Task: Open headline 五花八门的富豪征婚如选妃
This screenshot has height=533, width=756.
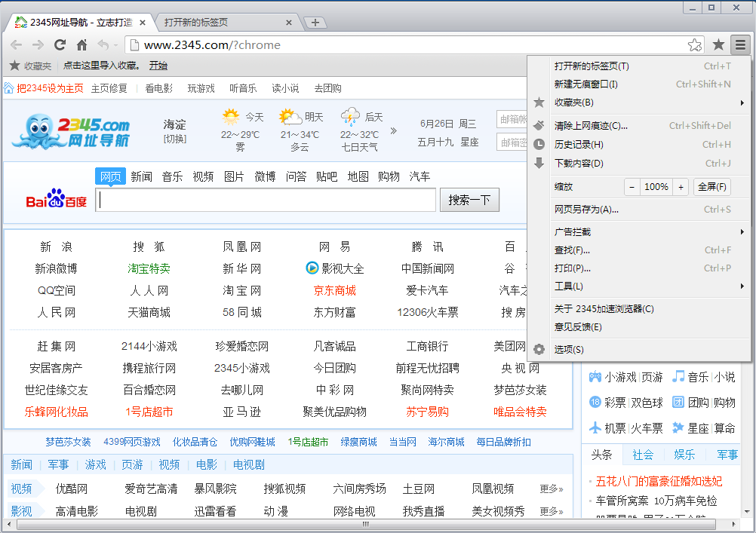Action: coord(659,481)
